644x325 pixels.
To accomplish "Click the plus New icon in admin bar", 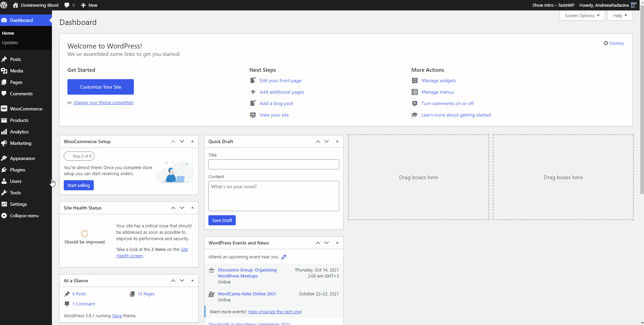I will (x=83, y=5).
